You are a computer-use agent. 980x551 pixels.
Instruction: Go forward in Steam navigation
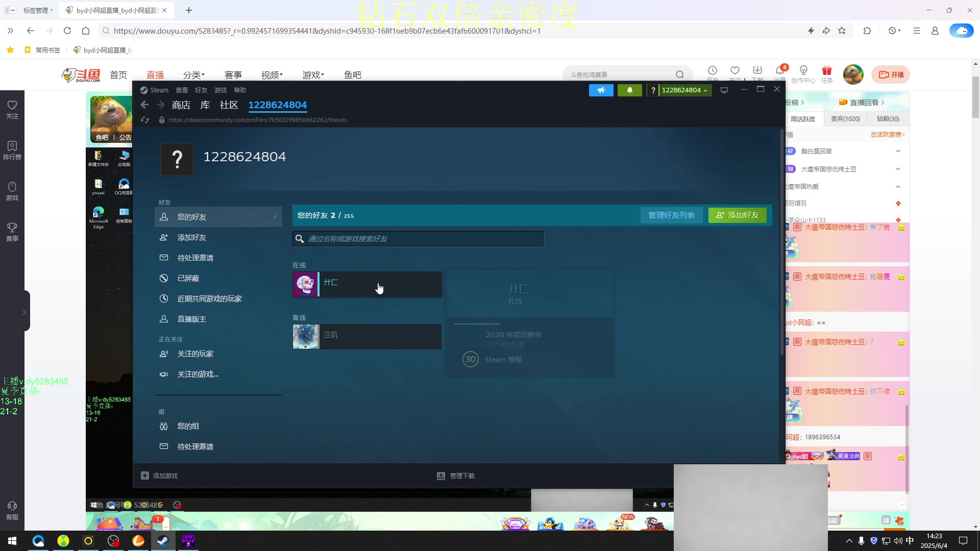[x=161, y=105]
